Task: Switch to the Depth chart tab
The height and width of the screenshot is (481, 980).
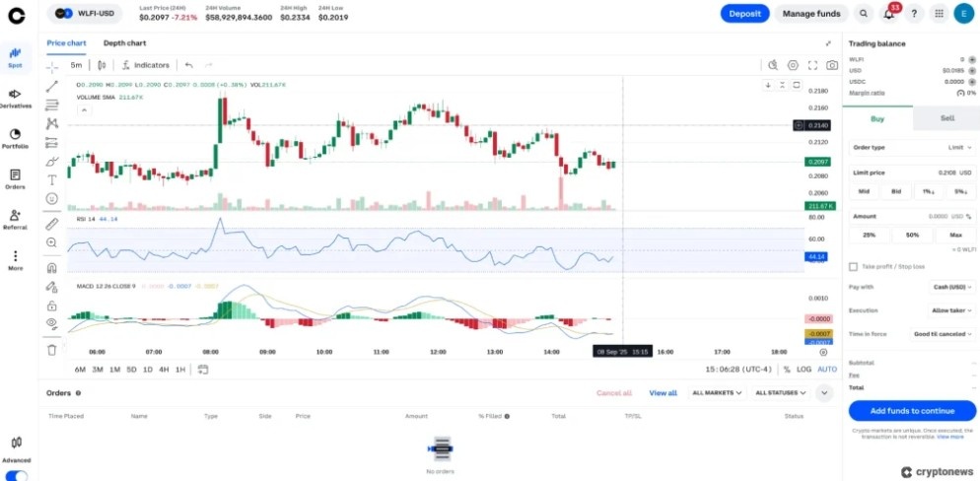Action: (x=124, y=43)
